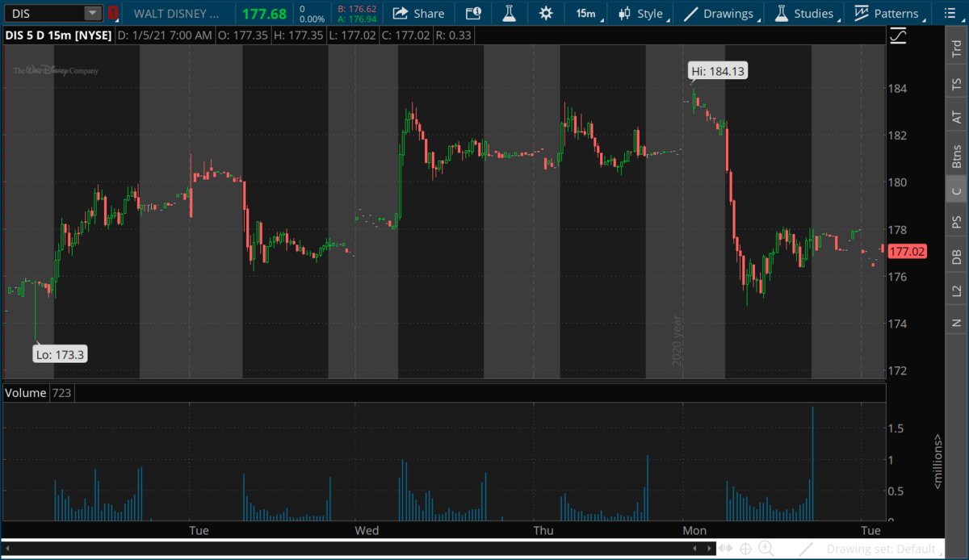
Task: Select the C sidebar tab
Action: (957, 190)
